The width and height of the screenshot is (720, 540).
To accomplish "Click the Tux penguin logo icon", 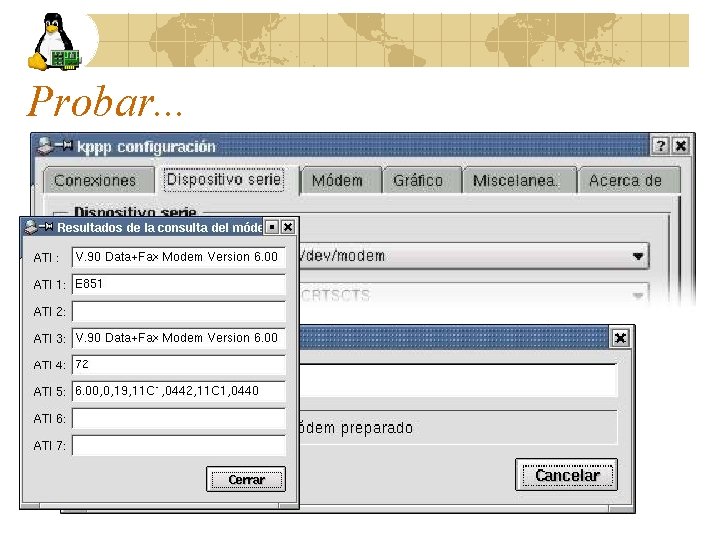I will click(56, 42).
